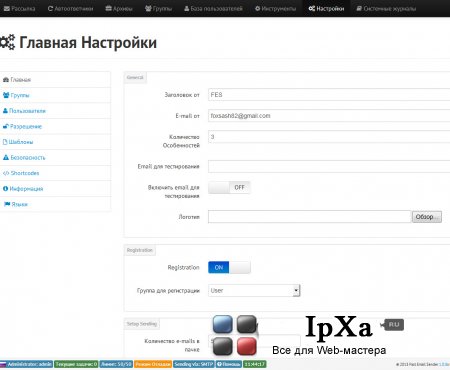Open the Помощь help badge
This screenshot has width=450, height=370.
pyautogui.click(x=228, y=364)
